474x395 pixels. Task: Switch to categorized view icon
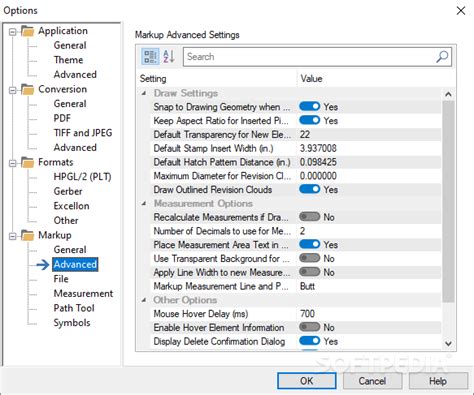[x=150, y=56]
